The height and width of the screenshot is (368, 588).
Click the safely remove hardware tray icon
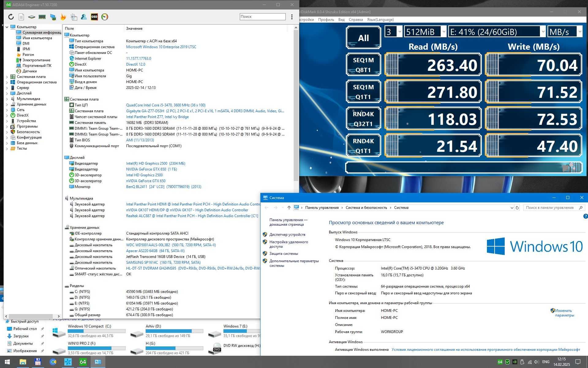click(522, 362)
